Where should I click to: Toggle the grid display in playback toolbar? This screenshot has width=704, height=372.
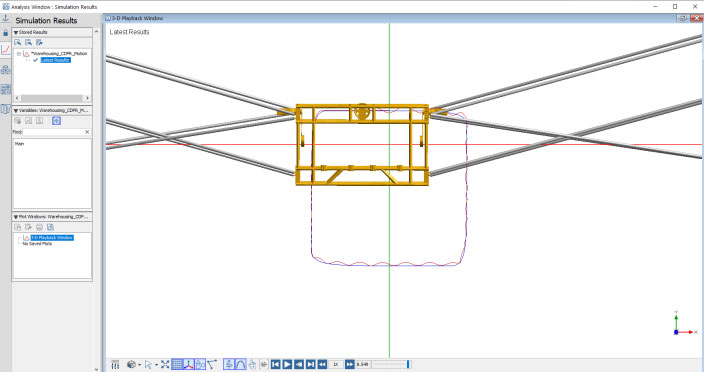[177, 364]
